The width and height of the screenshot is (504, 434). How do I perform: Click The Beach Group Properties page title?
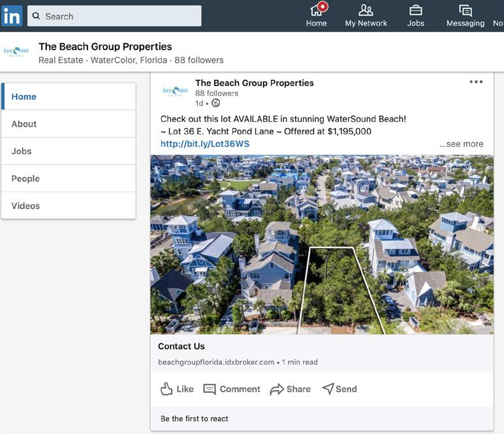pyautogui.click(x=105, y=46)
